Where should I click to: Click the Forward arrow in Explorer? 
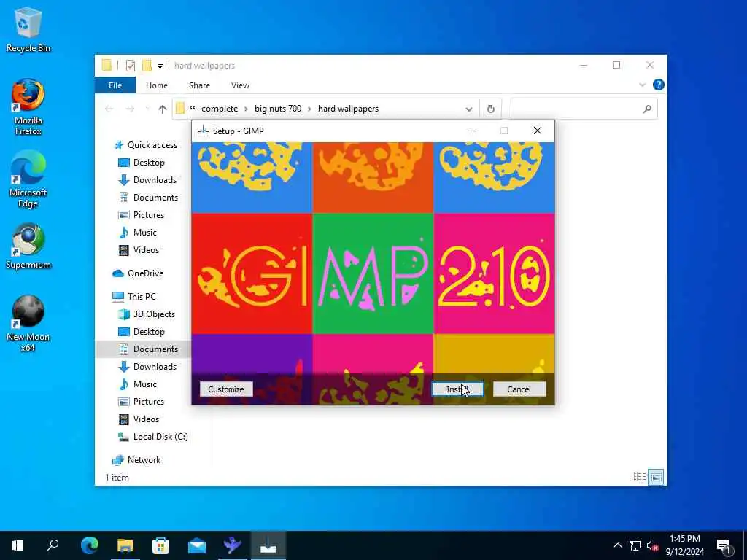point(130,109)
